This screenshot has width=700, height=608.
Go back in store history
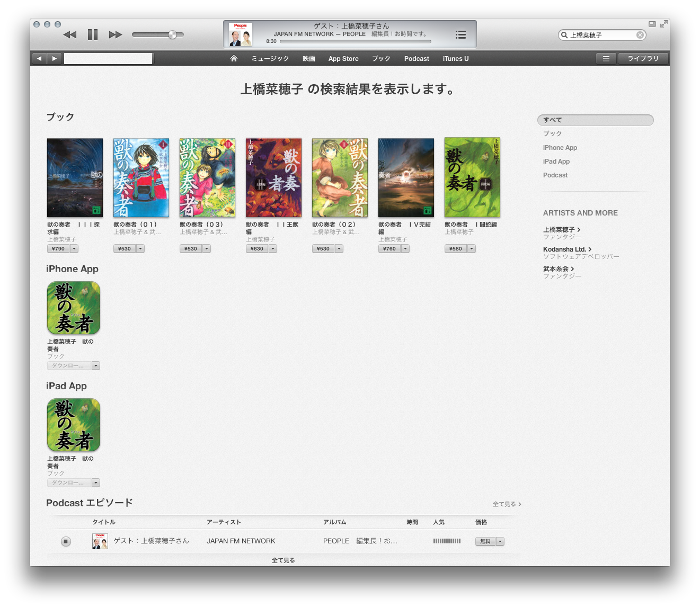(x=40, y=58)
